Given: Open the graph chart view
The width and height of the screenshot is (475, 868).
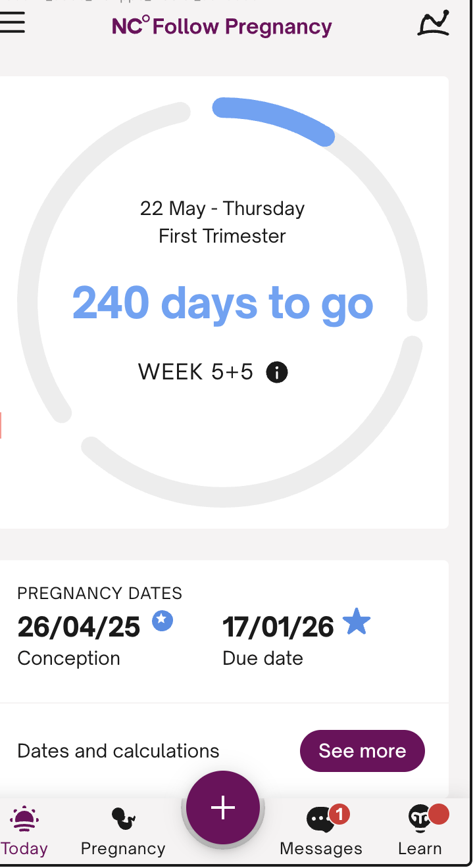Looking at the screenshot, I should [434, 24].
